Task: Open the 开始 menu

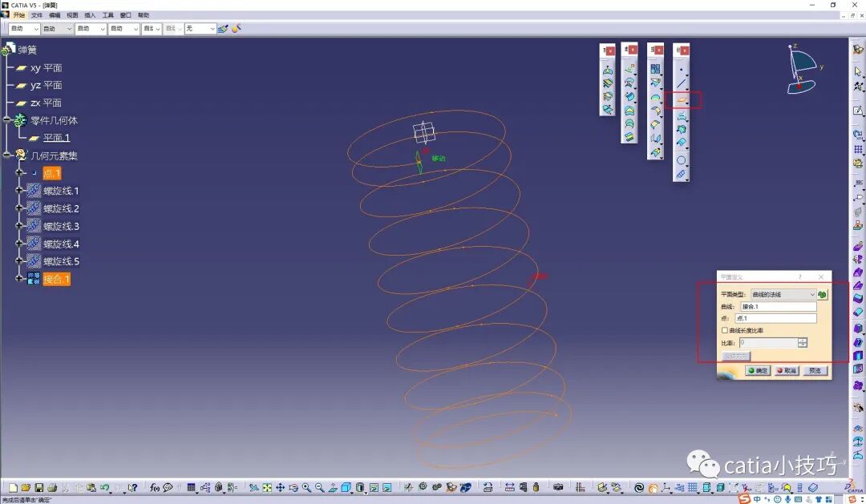Action: pyautogui.click(x=18, y=15)
